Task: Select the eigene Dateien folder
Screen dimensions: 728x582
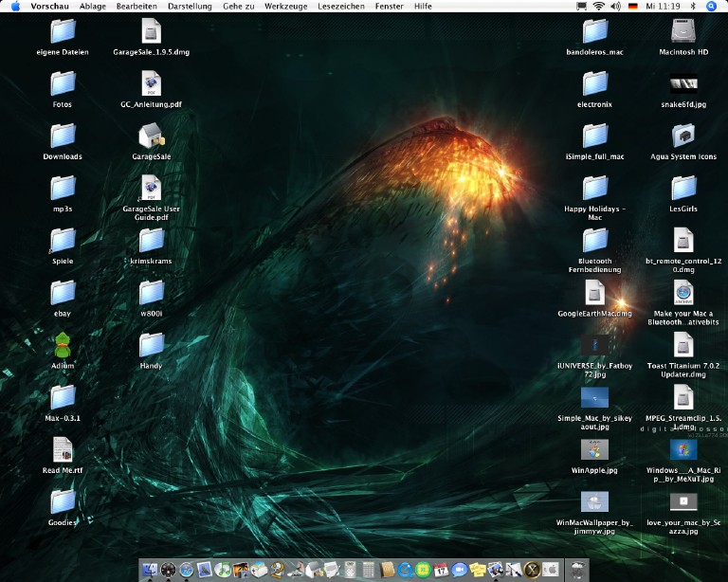Action: [x=63, y=31]
